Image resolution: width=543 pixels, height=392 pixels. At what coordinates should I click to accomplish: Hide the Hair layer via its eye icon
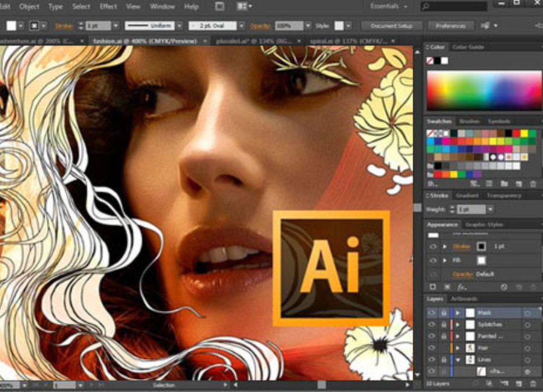point(431,348)
